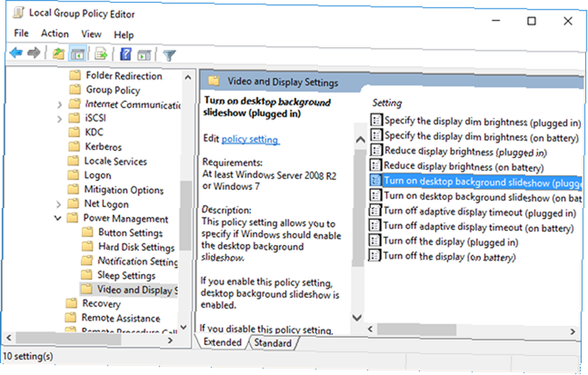Click the Export List toolbar icon
Image resolution: width=588 pixels, height=375 pixels.
click(x=101, y=54)
